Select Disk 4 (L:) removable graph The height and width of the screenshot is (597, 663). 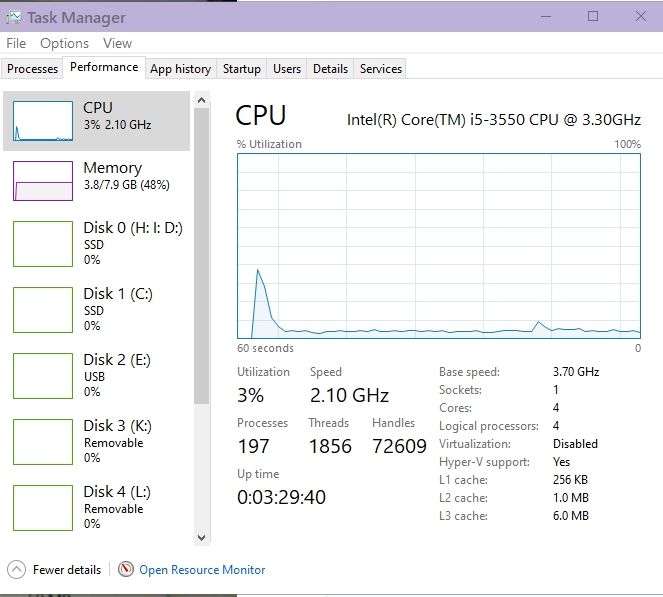(x=43, y=507)
